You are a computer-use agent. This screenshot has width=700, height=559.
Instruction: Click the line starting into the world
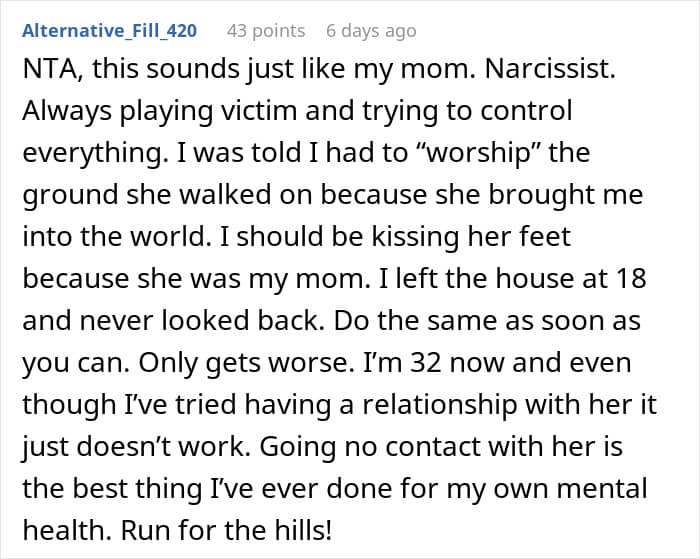296,237
